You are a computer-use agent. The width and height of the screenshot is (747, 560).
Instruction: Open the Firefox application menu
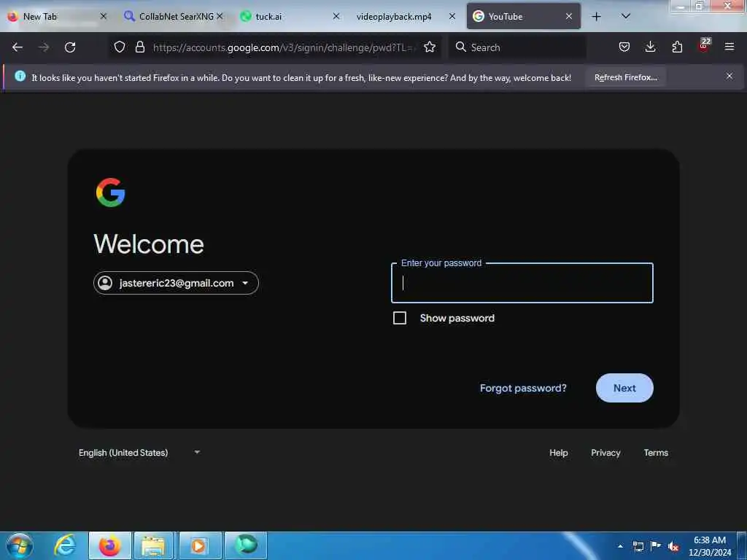729,47
